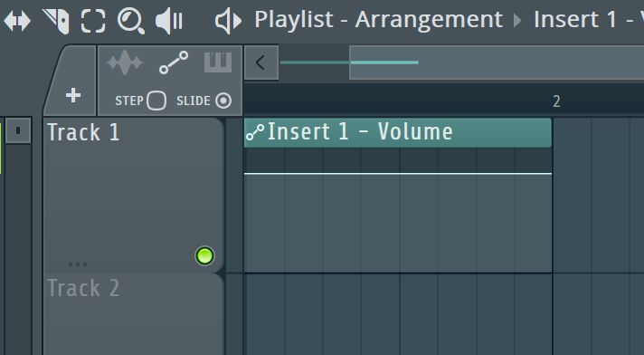
Task: Click the speaker icon before Playlist title
Action: coord(228,21)
